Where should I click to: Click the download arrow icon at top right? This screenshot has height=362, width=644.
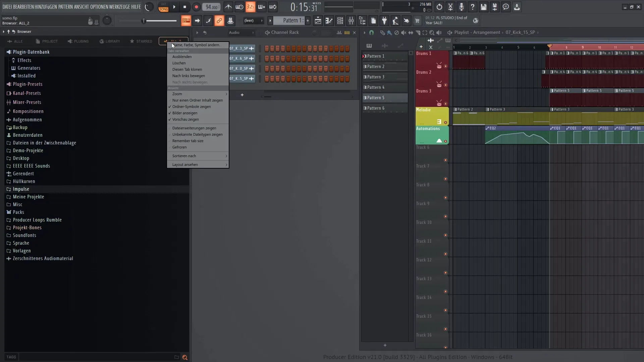tap(517, 7)
